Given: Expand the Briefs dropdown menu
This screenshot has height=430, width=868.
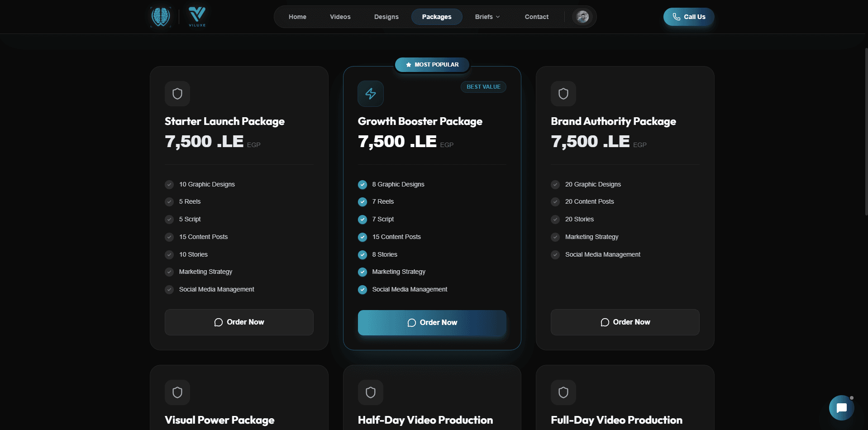Looking at the screenshot, I should coord(487,17).
